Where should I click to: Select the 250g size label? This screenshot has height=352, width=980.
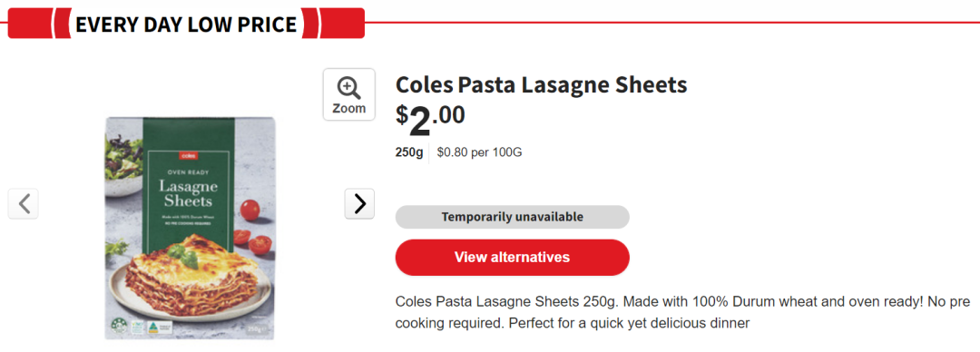point(409,152)
